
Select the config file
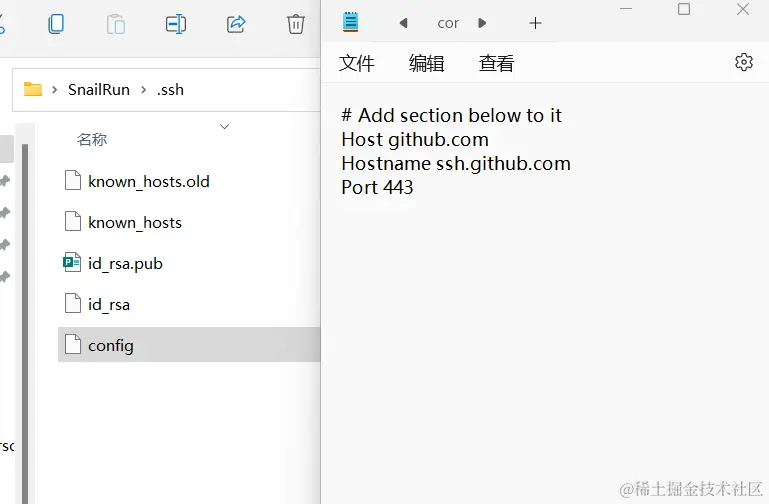tap(189, 345)
